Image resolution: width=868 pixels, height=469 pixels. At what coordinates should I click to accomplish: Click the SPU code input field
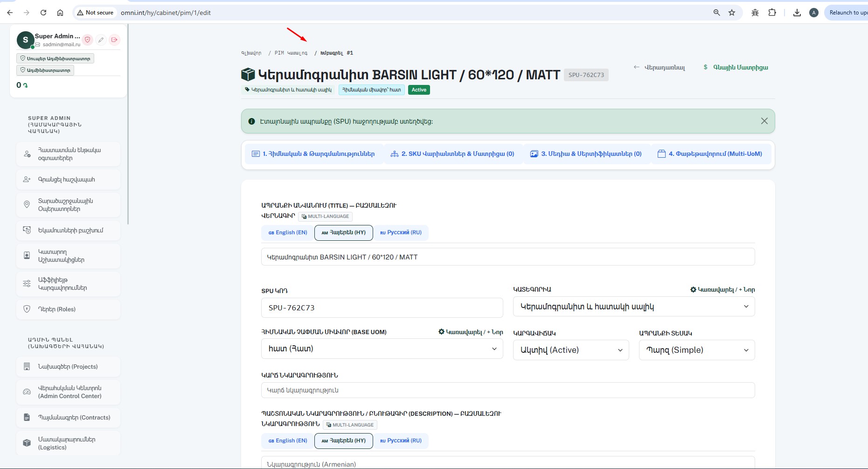382,308
